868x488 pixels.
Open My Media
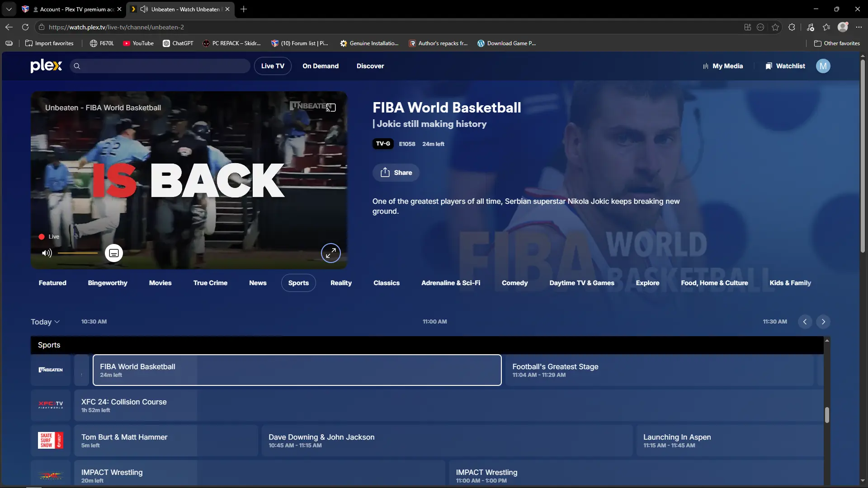723,66
